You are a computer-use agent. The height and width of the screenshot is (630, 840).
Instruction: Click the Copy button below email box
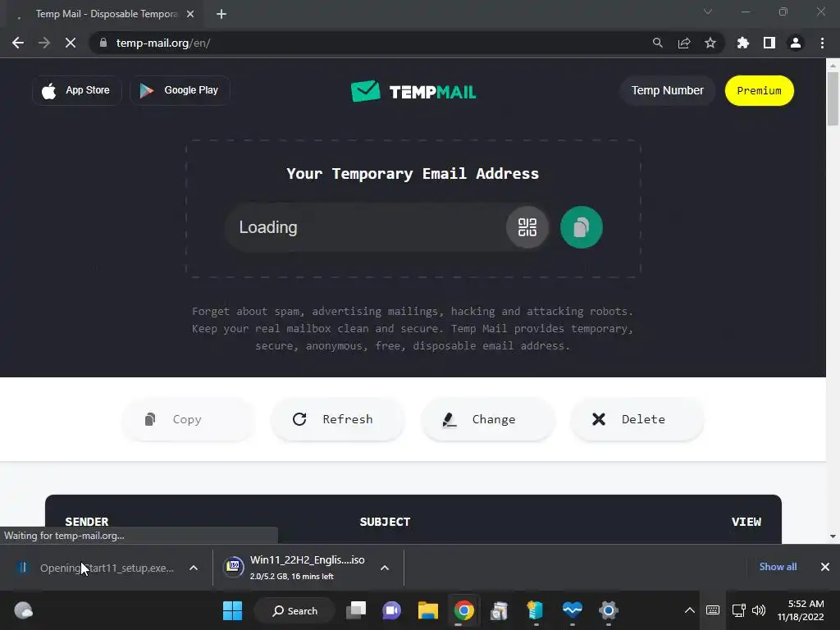coord(188,419)
